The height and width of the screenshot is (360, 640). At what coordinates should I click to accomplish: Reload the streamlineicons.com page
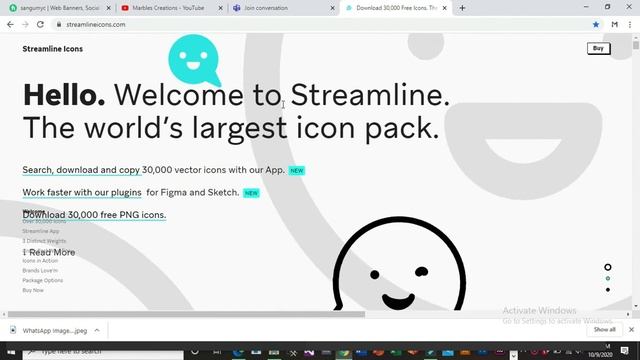coord(40,24)
